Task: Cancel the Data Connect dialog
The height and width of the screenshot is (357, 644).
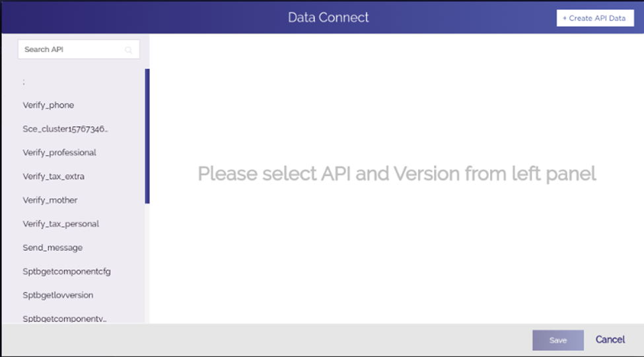Action: (610, 340)
